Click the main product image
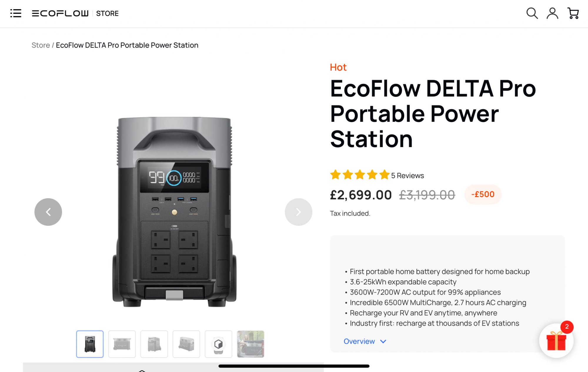This screenshot has width=588, height=372. click(174, 212)
